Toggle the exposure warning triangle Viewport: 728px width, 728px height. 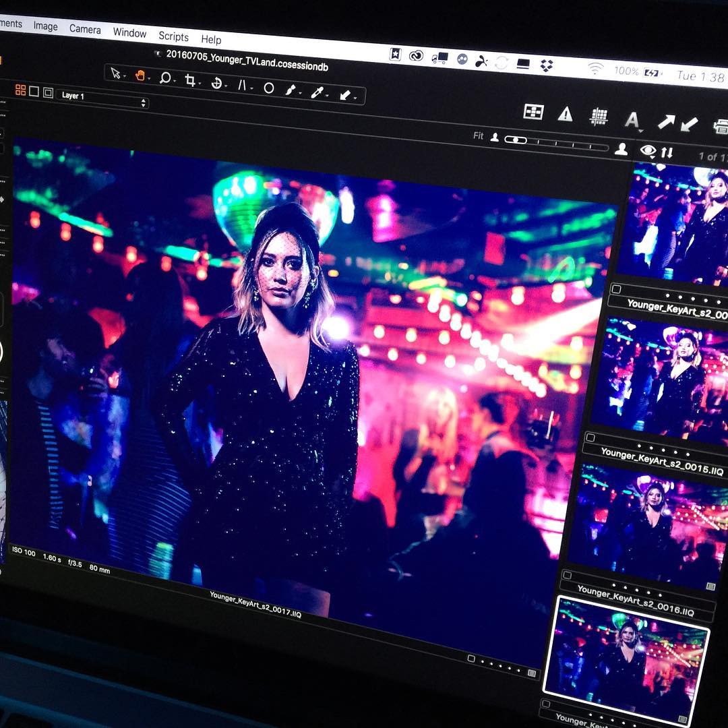[x=565, y=114]
